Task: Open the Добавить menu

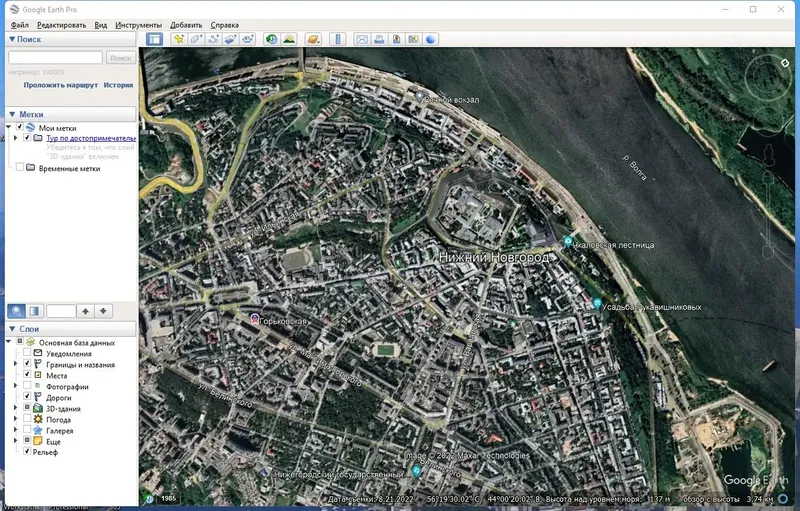Action: (x=186, y=25)
